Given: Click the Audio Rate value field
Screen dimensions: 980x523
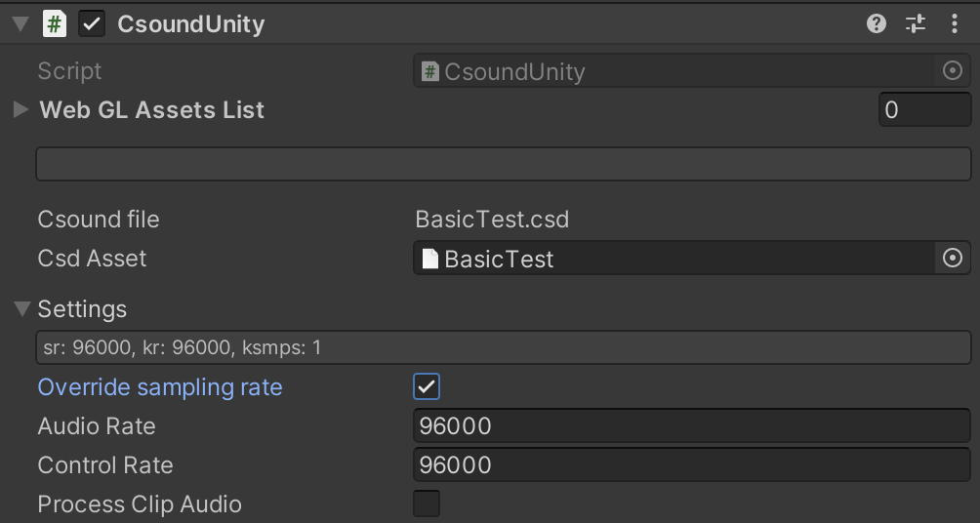Looking at the screenshot, I should click(691, 426).
